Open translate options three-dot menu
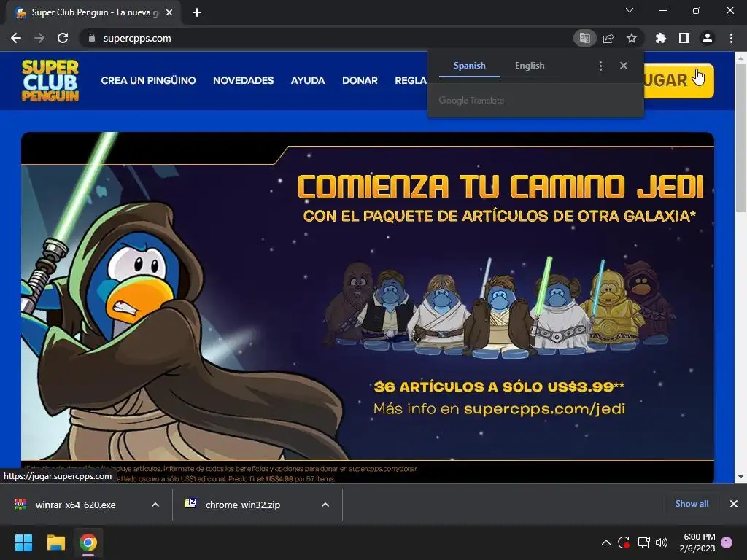The height and width of the screenshot is (560, 747). pos(601,66)
